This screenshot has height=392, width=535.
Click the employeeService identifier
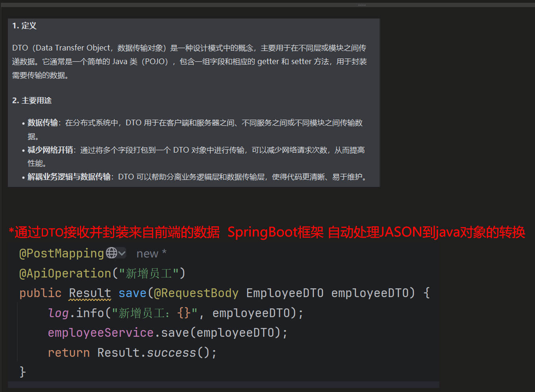[x=100, y=333]
